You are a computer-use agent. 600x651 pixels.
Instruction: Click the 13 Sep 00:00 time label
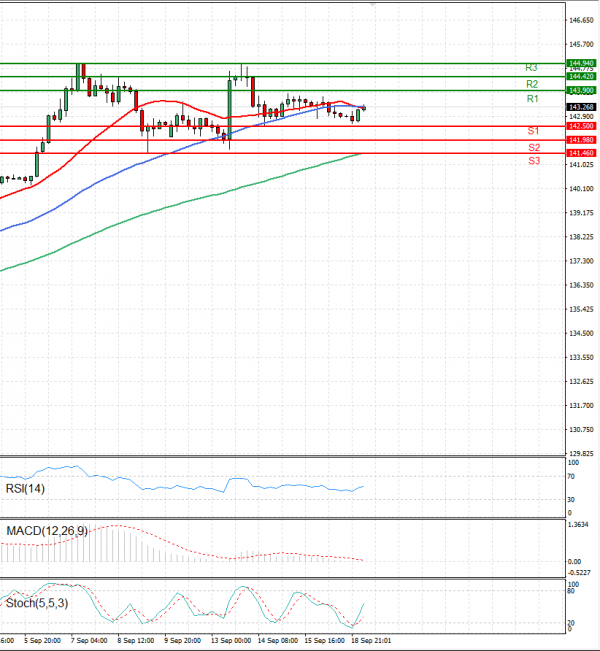231,641
